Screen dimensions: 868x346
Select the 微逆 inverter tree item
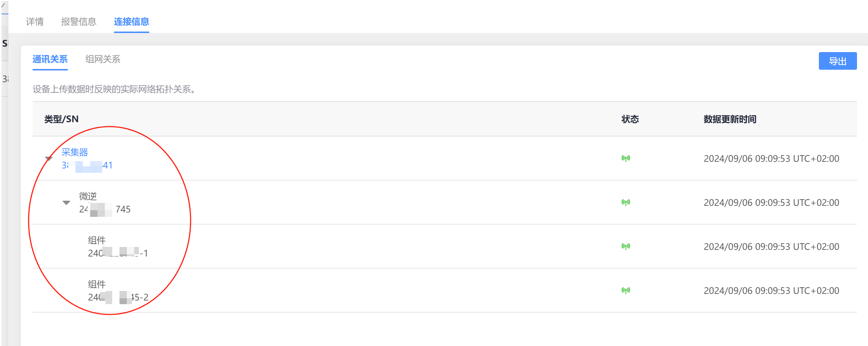pyautogui.click(x=88, y=196)
